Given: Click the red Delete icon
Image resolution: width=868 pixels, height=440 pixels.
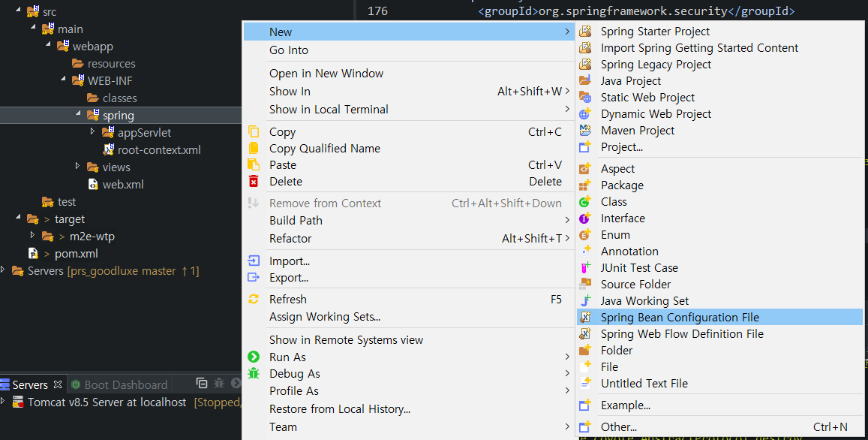Looking at the screenshot, I should [254, 181].
